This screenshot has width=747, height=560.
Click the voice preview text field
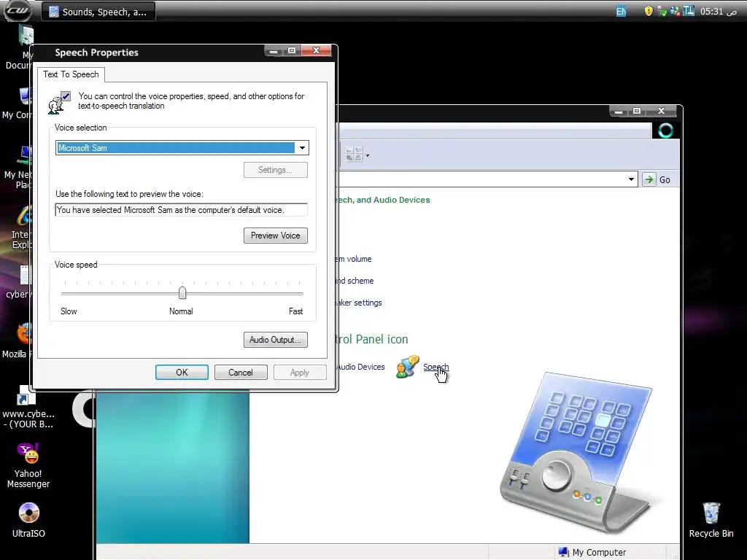[x=182, y=210]
